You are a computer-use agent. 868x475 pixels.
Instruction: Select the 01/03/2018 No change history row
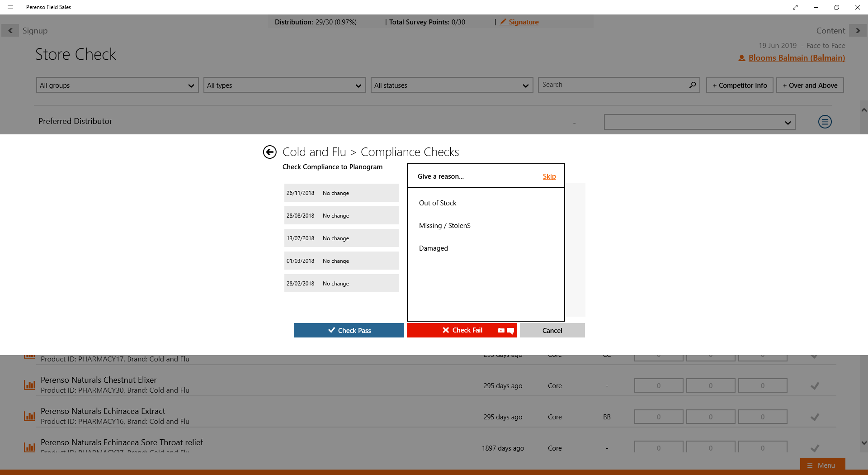tap(341, 261)
